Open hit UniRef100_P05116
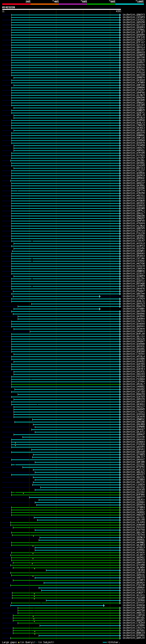146x644 pixels. (x=134, y=72)
